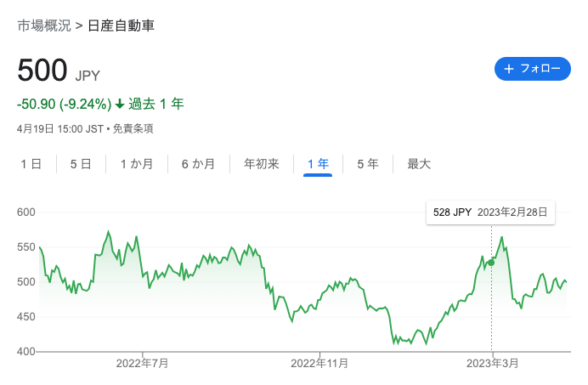This screenshot has width=588, height=385.
Task: Choose the 年初来 range tab
Action: [x=262, y=164]
